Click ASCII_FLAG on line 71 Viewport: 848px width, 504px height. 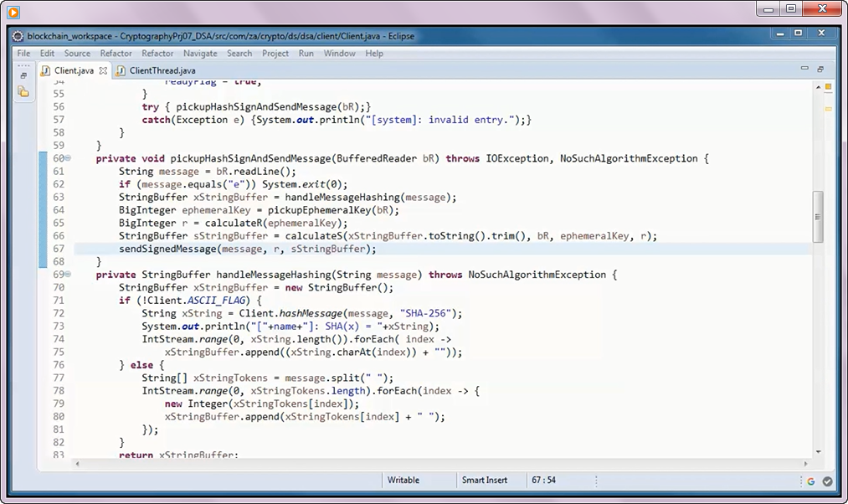[216, 300]
